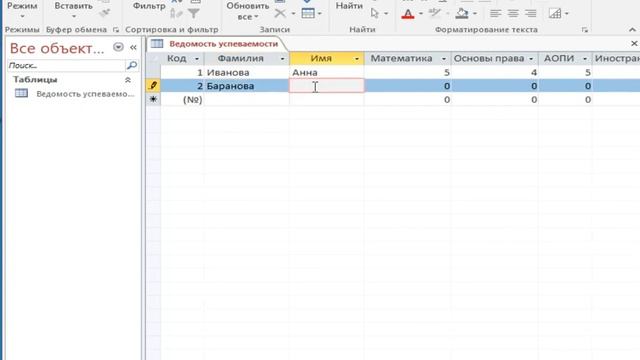Screen dimensions: 640x360
Task: Collapse the navigation pane with double chevron
Action: 133,47
